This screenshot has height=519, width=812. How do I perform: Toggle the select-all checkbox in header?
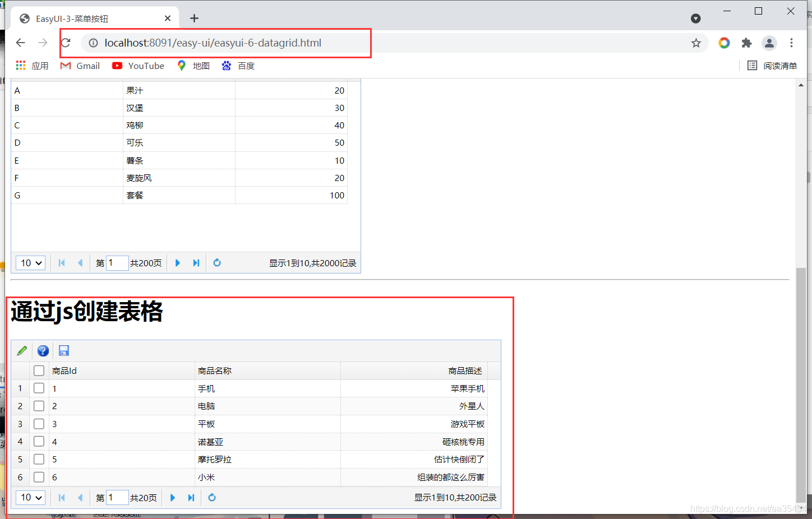click(39, 370)
